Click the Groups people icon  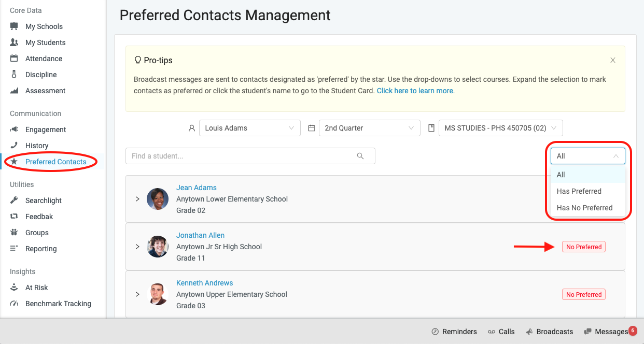[14, 233]
